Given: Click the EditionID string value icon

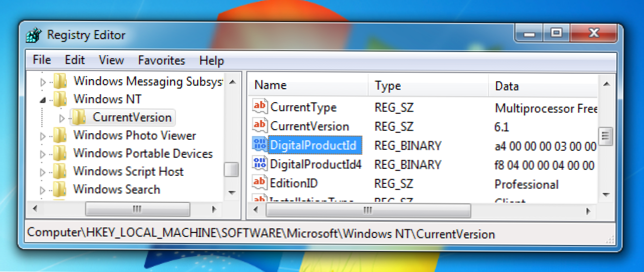Looking at the screenshot, I should tap(260, 183).
